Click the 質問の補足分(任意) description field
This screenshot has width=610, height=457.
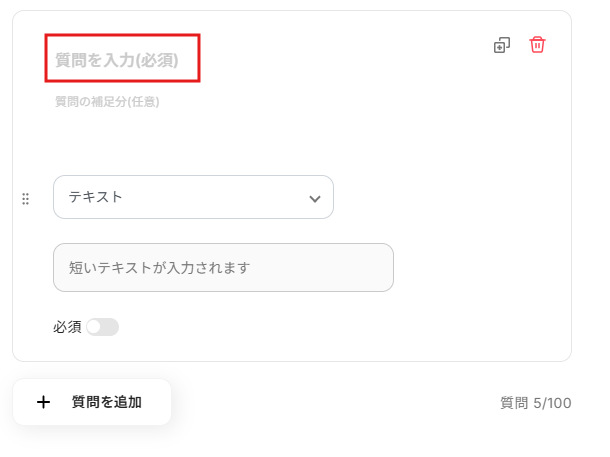[107, 101]
